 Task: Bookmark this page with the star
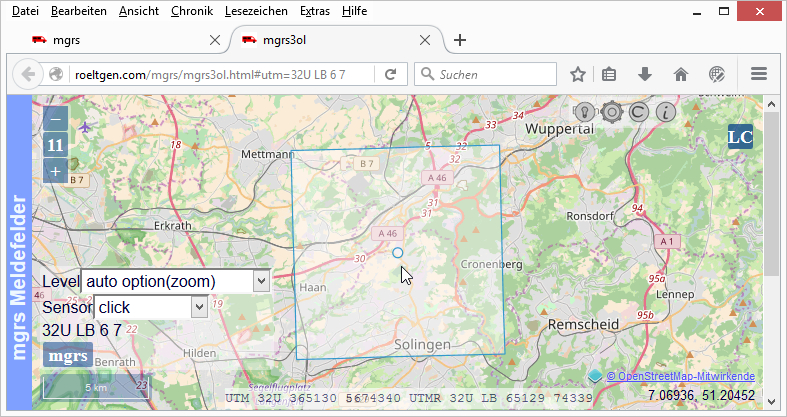pyautogui.click(x=578, y=75)
